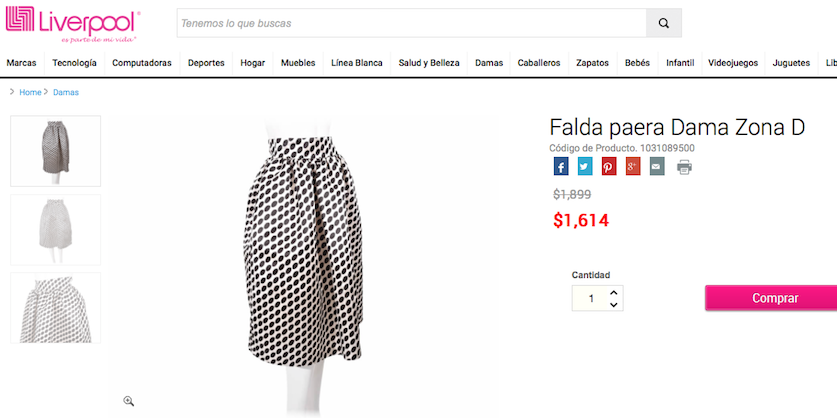
Task: Open Damas breadcrumb link
Action: (66, 92)
